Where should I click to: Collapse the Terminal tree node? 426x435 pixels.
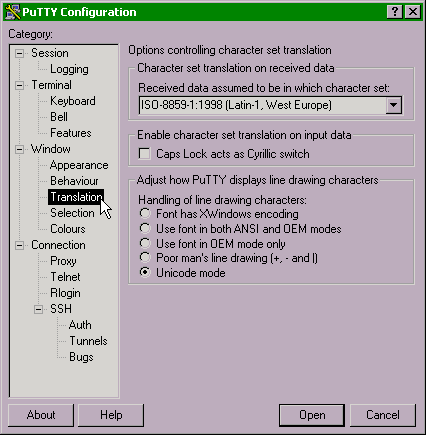[x=20, y=85]
